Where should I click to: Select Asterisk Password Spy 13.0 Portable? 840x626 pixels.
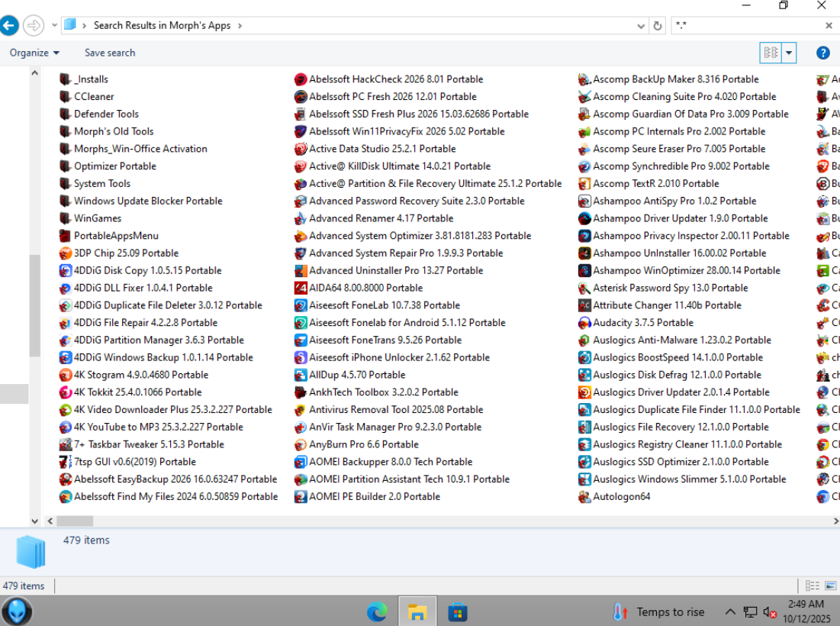pos(663,288)
